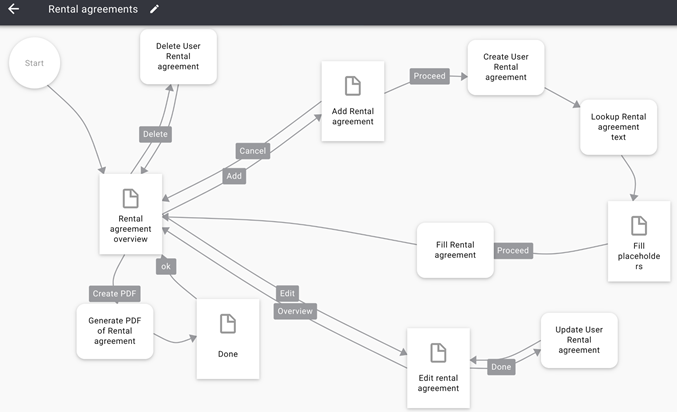Click the Cancel transition label

tap(253, 151)
